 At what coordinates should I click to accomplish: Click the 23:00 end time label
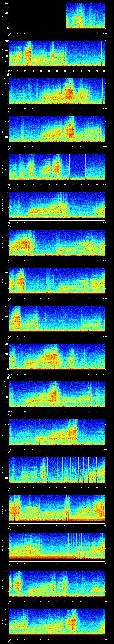point(105,525)
